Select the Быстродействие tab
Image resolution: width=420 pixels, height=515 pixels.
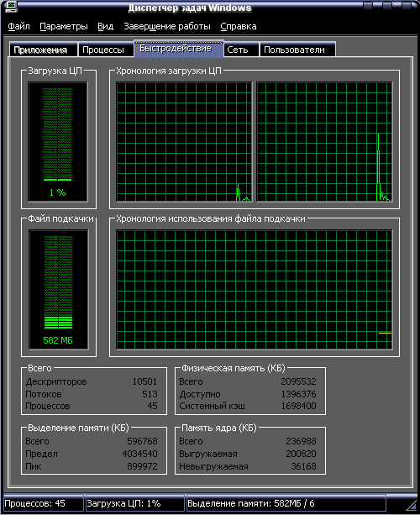click(x=179, y=48)
